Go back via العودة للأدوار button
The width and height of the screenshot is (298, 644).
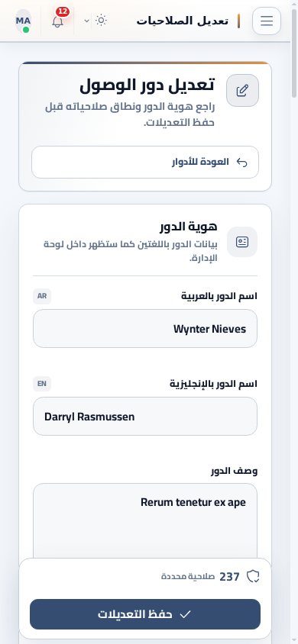145,163
